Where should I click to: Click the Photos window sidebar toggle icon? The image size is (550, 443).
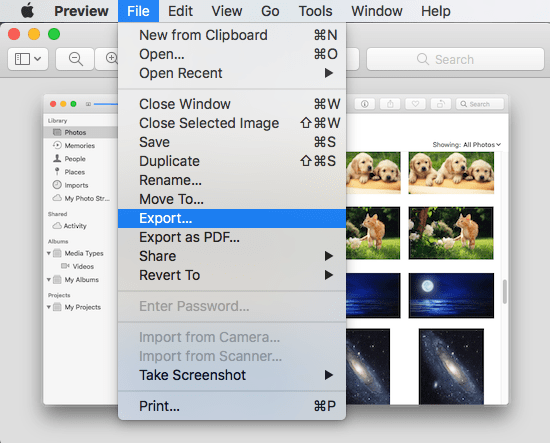point(88,104)
